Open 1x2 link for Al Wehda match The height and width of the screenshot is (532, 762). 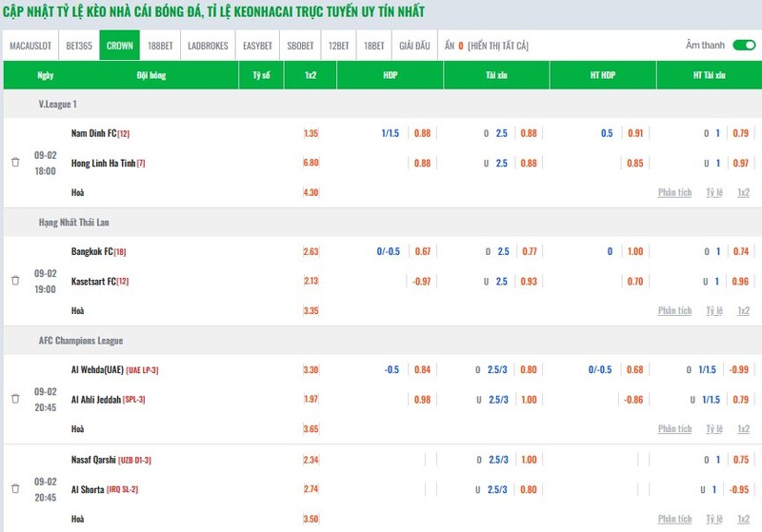pos(743,429)
